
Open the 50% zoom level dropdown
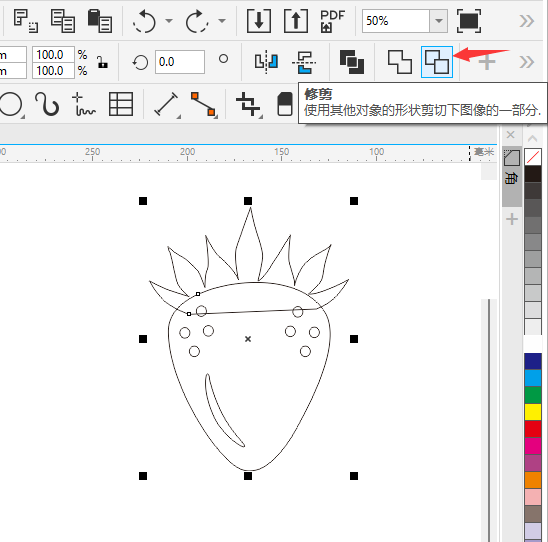click(438, 21)
